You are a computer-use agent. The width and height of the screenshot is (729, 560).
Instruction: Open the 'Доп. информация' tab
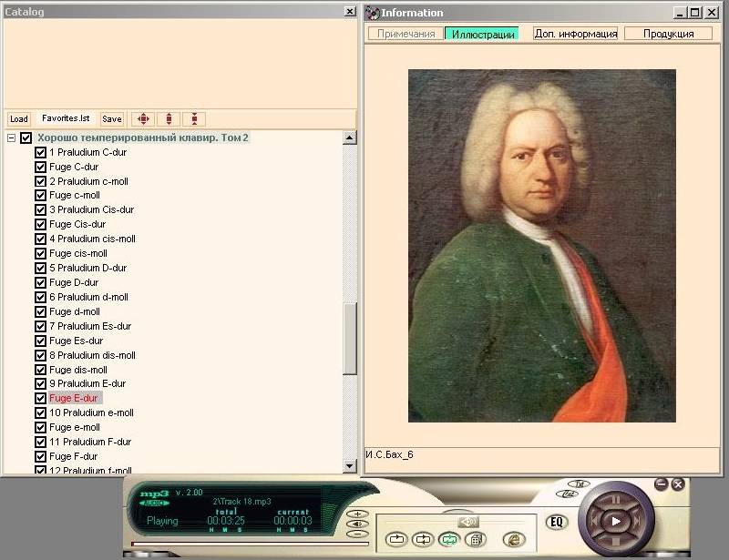pos(576,34)
